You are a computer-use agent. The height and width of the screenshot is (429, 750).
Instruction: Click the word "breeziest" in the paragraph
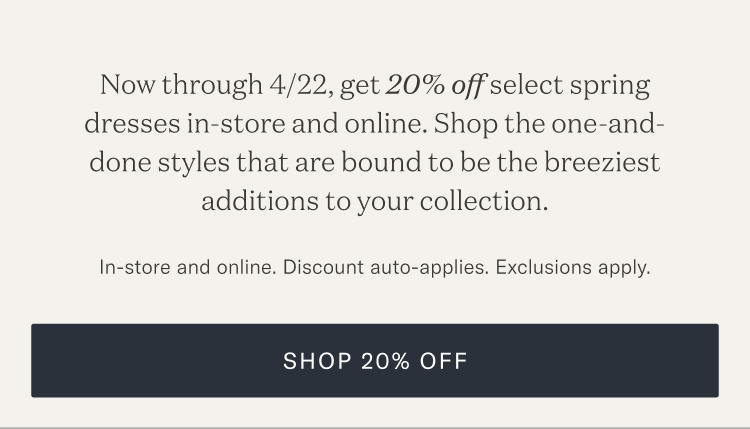602,163
